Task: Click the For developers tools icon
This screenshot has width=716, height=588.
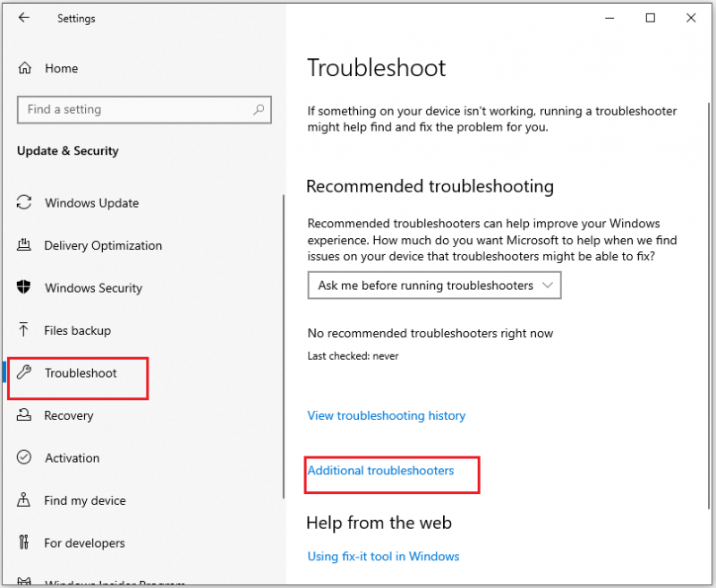Action: (24, 541)
